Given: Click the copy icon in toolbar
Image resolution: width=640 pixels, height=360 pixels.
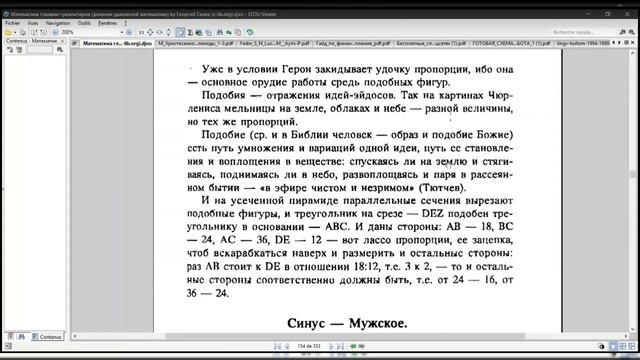Looking at the screenshot, I should pos(208,32).
